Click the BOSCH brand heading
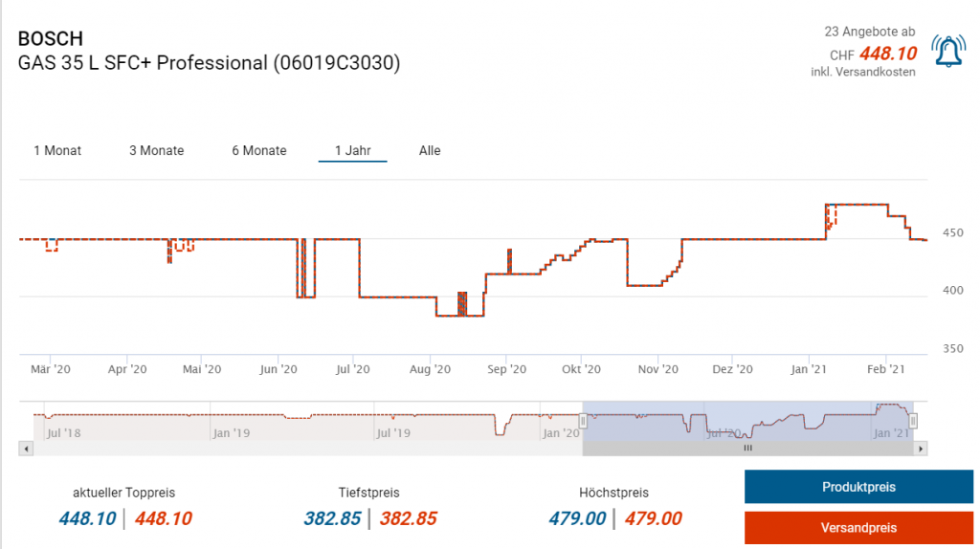Screen dimensions: 980x549 [x=51, y=39]
